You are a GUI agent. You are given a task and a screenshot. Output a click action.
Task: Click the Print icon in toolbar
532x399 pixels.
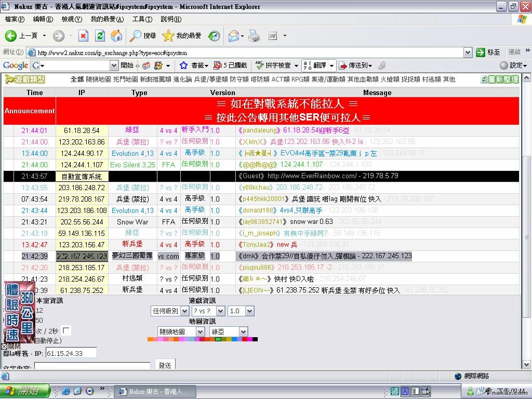coord(254,36)
